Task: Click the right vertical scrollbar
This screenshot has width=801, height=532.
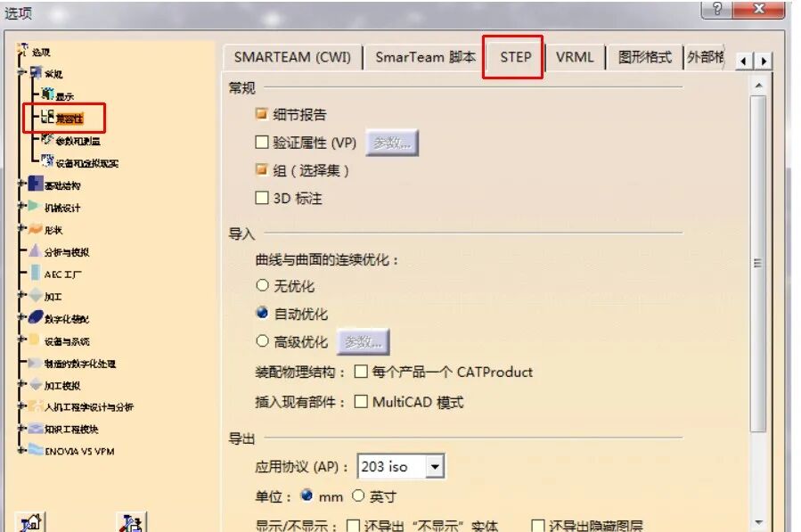Action: [758, 263]
